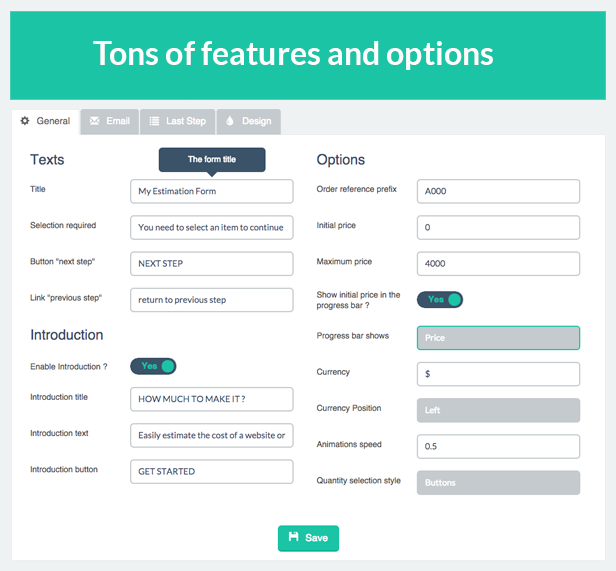This screenshot has height=571, width=616.
Task: Edit the Introduction title field
Action: (x=211, y=399)
